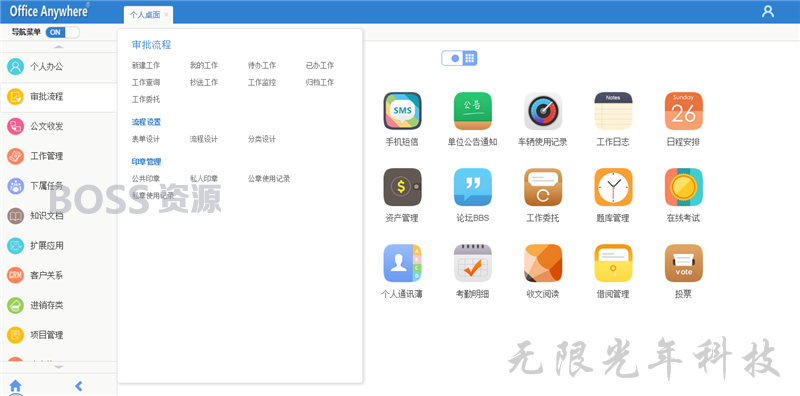Select 客户关系 CRM in the sidebar
The image size is (800, 396).
[59, 276]
